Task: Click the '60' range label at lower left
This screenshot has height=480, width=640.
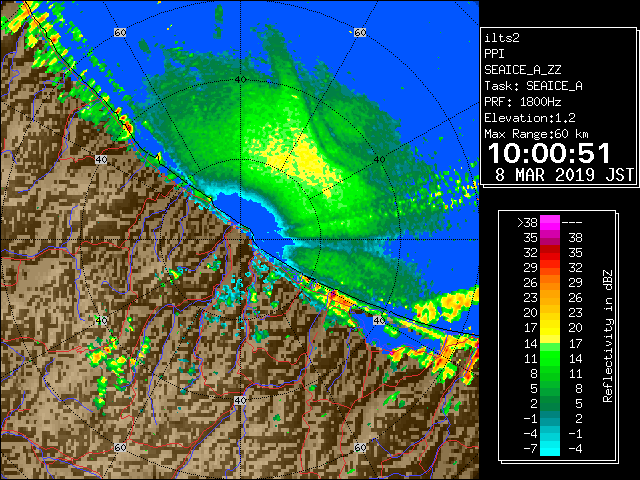Action: 120,447
